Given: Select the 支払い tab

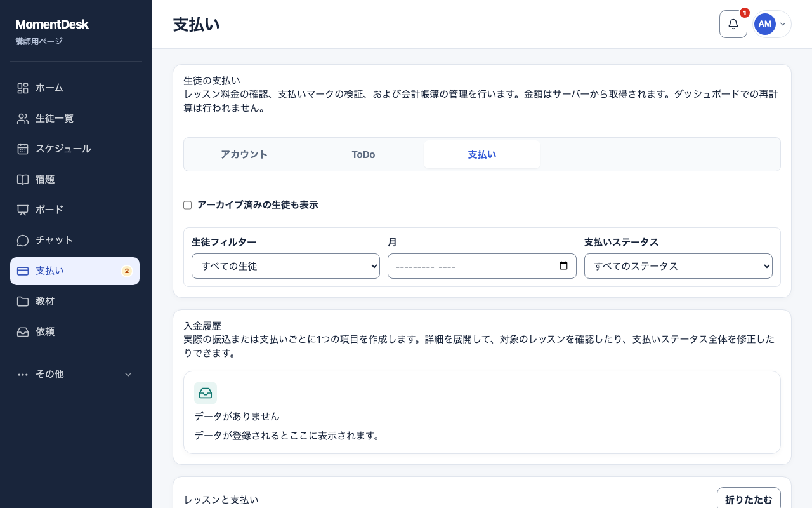Looking at the screenshot, I should point(482,154).
